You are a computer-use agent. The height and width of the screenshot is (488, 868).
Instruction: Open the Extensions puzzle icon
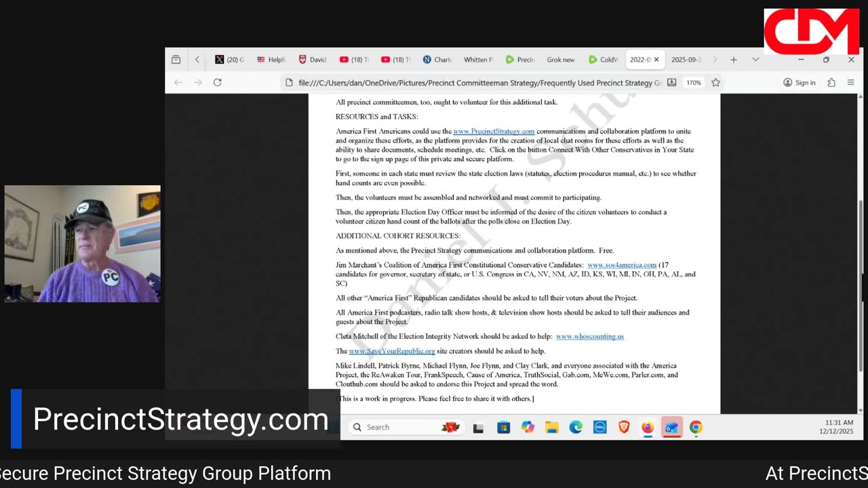point(831,83)
